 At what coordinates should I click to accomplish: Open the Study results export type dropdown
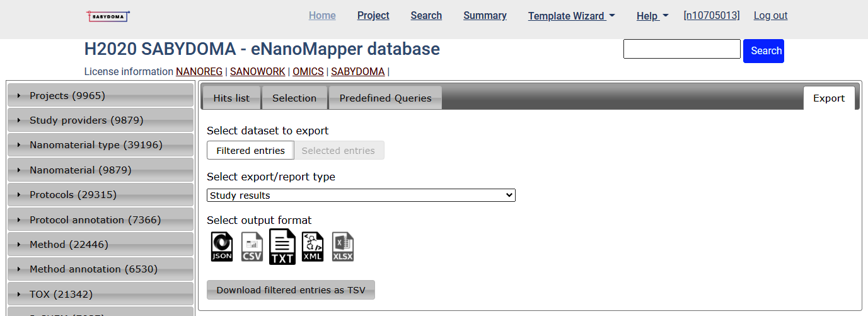coord(361,196)
